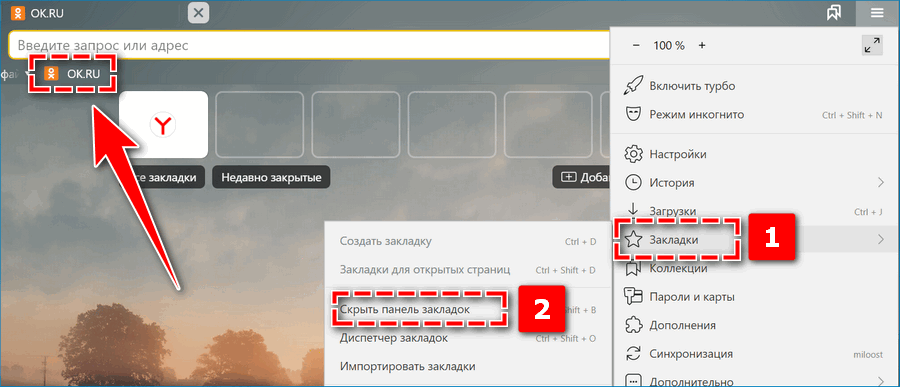Click empty tile next to Yandex tile

(x=259, y=124)
